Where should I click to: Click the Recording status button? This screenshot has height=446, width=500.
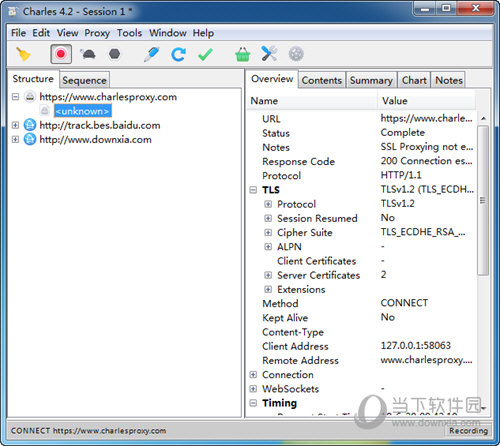(468, 431)
